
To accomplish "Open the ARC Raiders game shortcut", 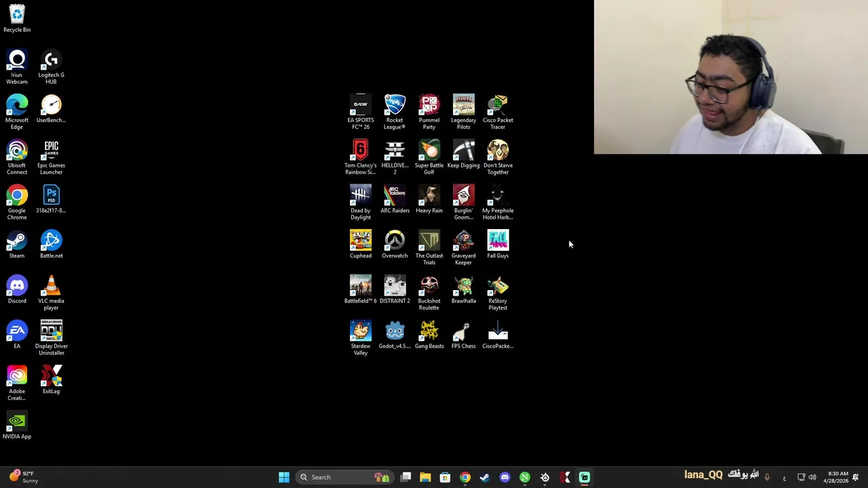I will coord(395,199).
